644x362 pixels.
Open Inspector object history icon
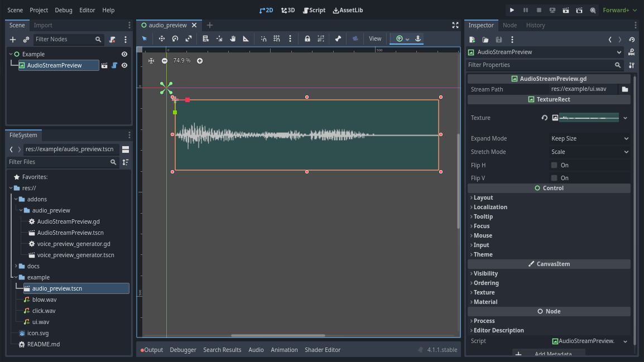coord(632,40)
